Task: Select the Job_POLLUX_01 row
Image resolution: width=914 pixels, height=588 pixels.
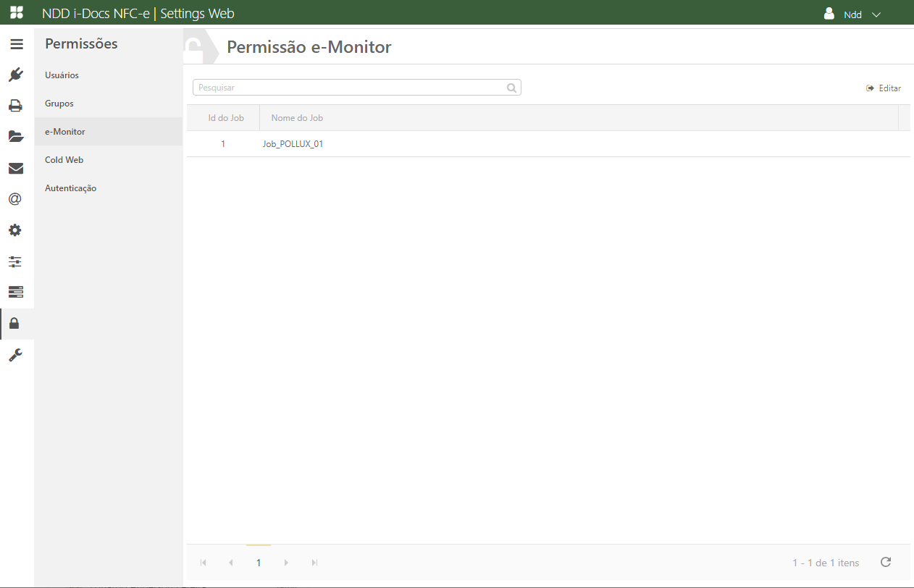Action: (x=548, y=144)
